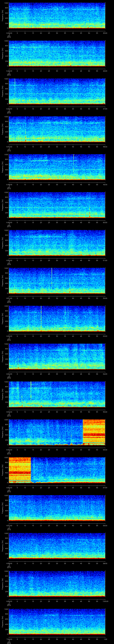Open the spectrogram panel starting at 6:45:00
This screenshot has width=114, height=644.
click(57, 53)
